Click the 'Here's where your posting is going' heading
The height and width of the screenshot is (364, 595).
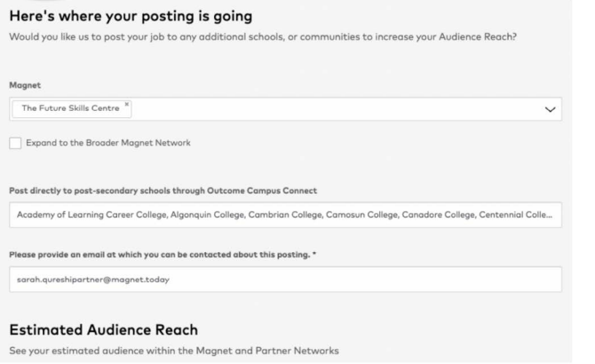[131, 16]
